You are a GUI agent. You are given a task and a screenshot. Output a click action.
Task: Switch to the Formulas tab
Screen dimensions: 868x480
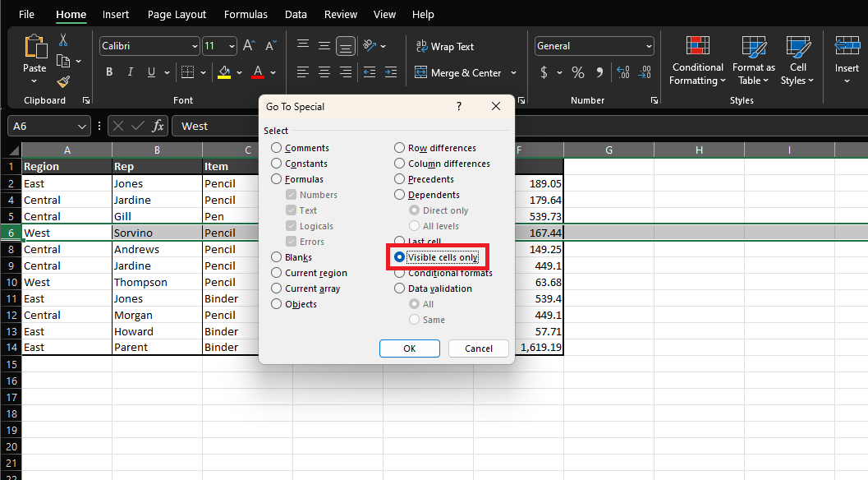(246, 15)
